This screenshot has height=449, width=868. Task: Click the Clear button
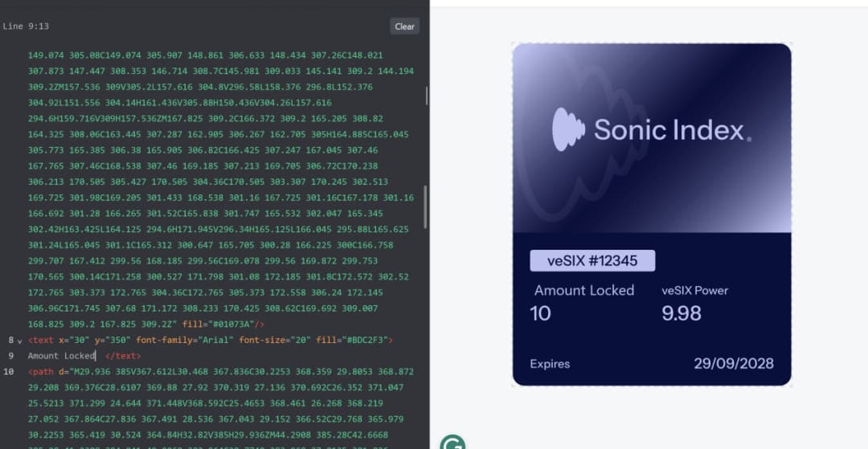tap(404, 26)
